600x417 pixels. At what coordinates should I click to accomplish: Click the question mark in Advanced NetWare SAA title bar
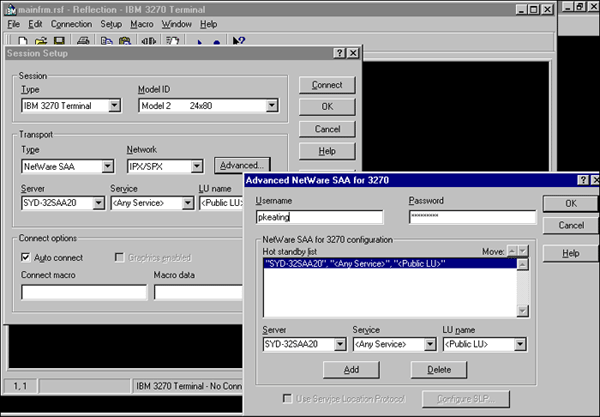pos(583,180)
